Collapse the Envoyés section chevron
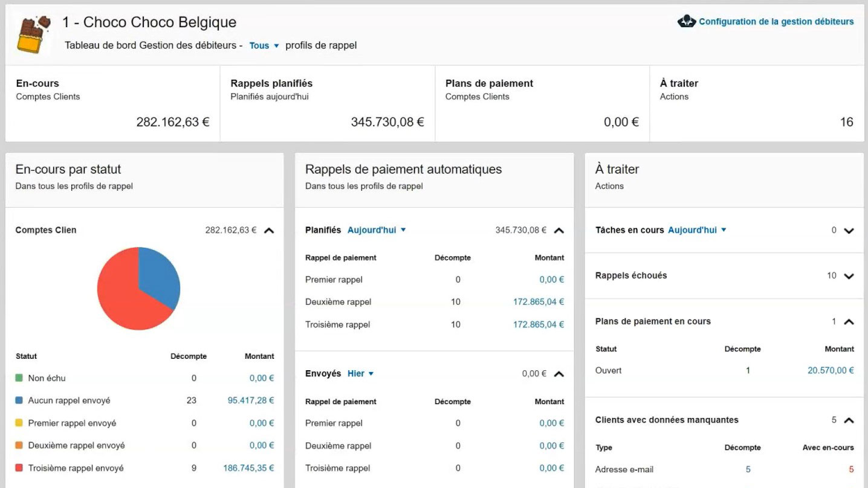Screen dimensions: 868x488 559,374
